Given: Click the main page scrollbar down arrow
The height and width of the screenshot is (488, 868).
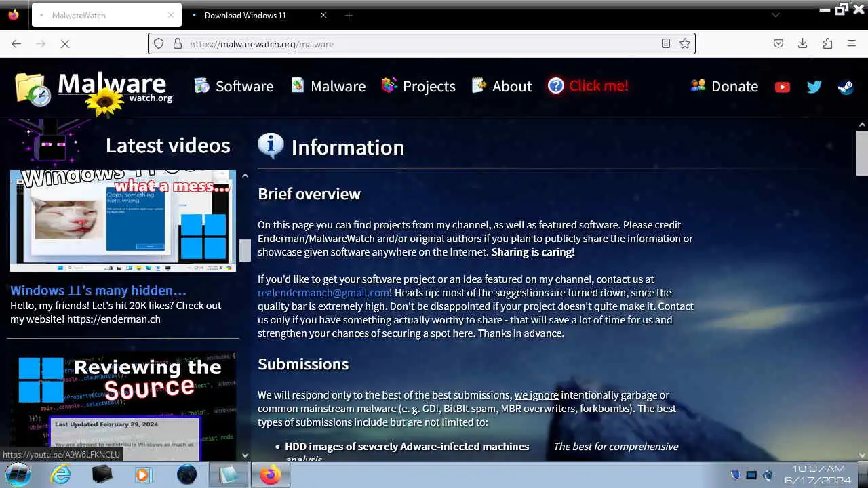Looking at the screenshot, I should [x=862, y=456].
